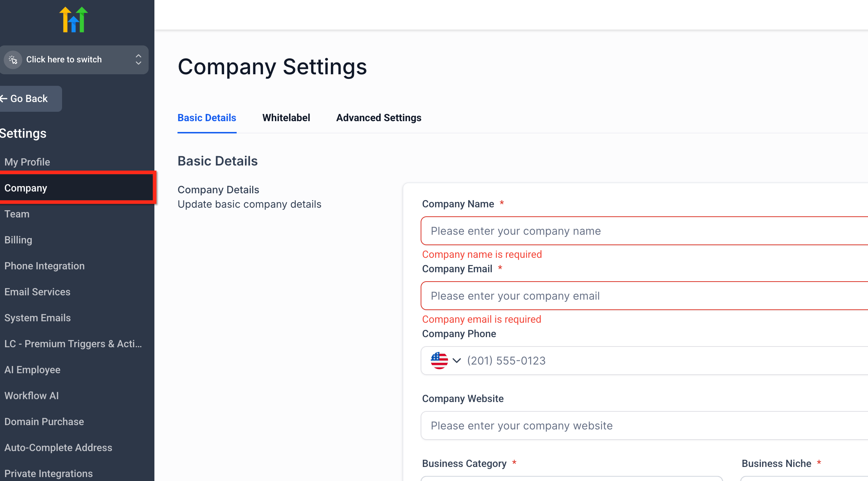868x481 pixels.
Task: Open Billing in the sidebar
Action: [18, 240]
